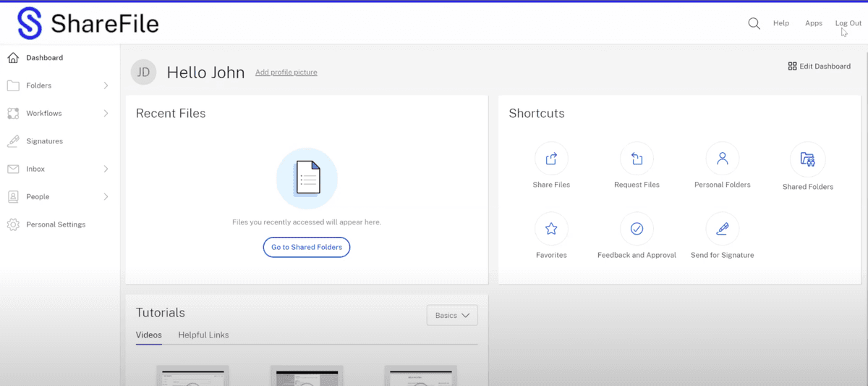Screen dimensions: 868x386
Task: Expand the Folders chevron
Action: click(x=106, y=85)
